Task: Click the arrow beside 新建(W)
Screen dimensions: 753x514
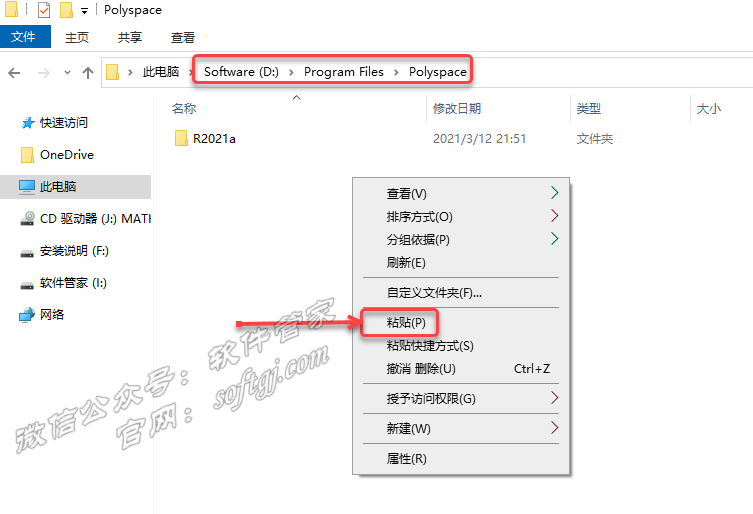Action: click(555, 428)
